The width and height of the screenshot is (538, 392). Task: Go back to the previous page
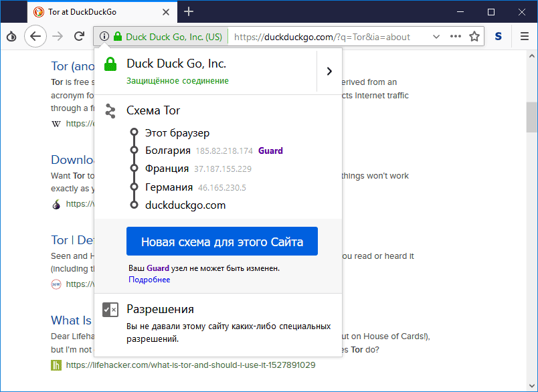tap(35, 36)
